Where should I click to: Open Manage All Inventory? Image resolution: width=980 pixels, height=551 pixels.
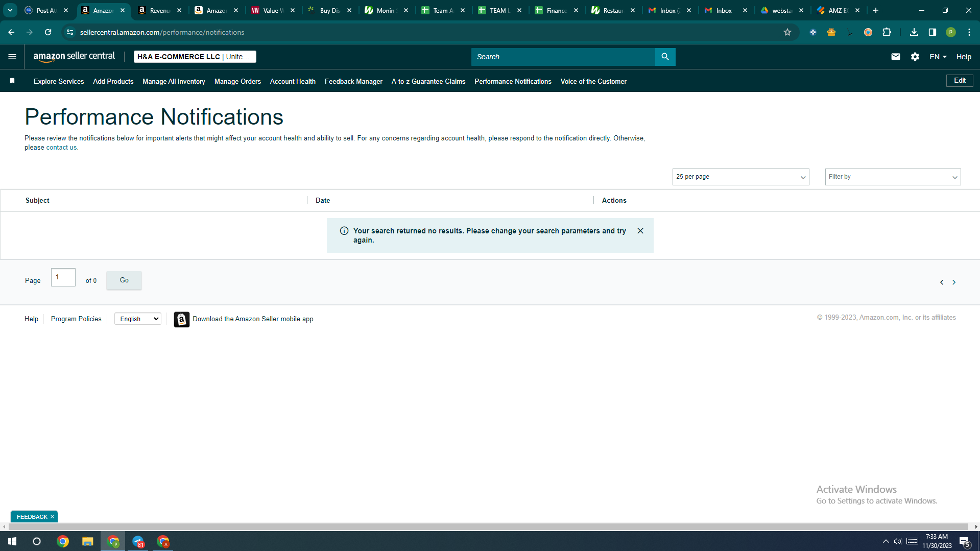click(174, 81)
